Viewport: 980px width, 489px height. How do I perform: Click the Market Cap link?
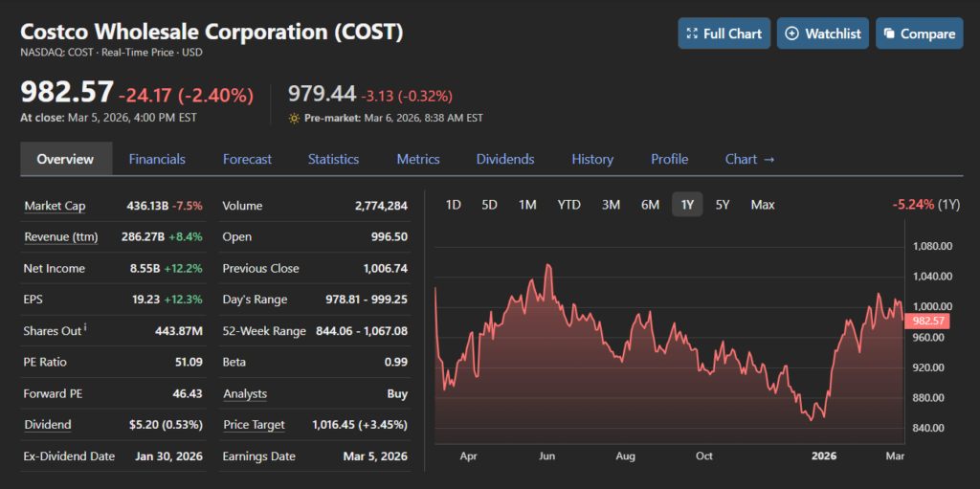pos(55,206)
